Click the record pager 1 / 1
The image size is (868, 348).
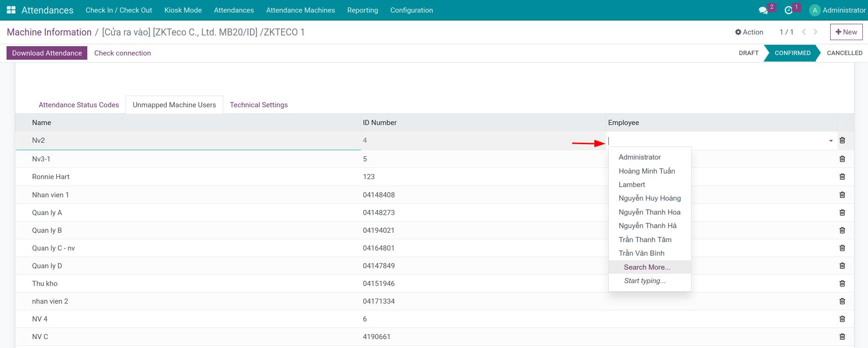[786, 32]
